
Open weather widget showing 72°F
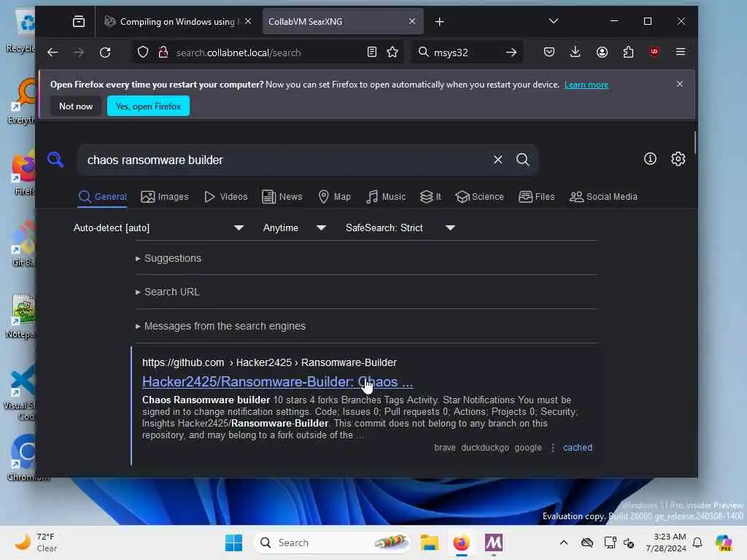[36, 542]
